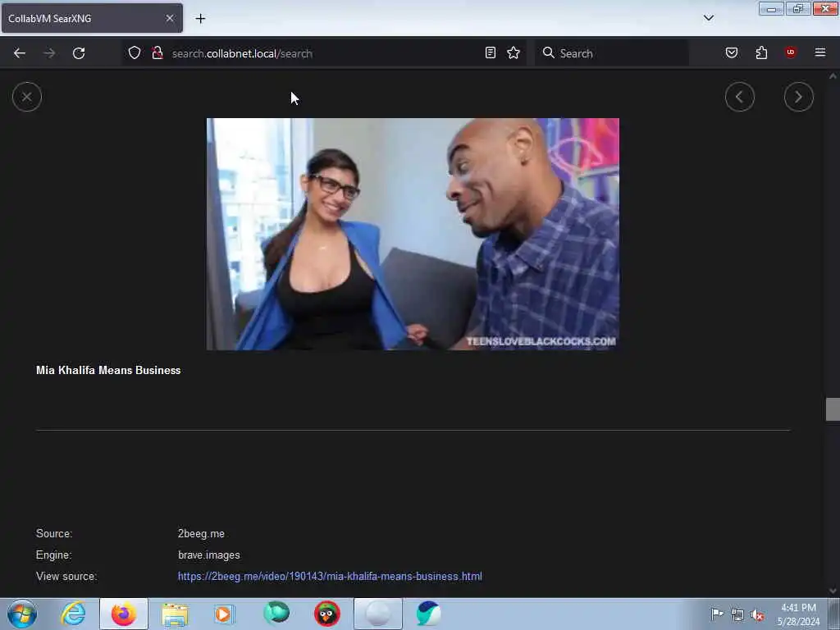Open the uBlock Origin extension icon
The width and height of the screenshot is (840, 630).
tap(790, 52)
